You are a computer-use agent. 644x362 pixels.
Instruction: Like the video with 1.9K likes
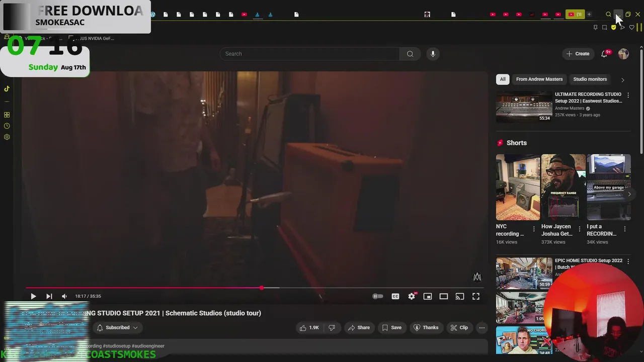tap(309, 327)
